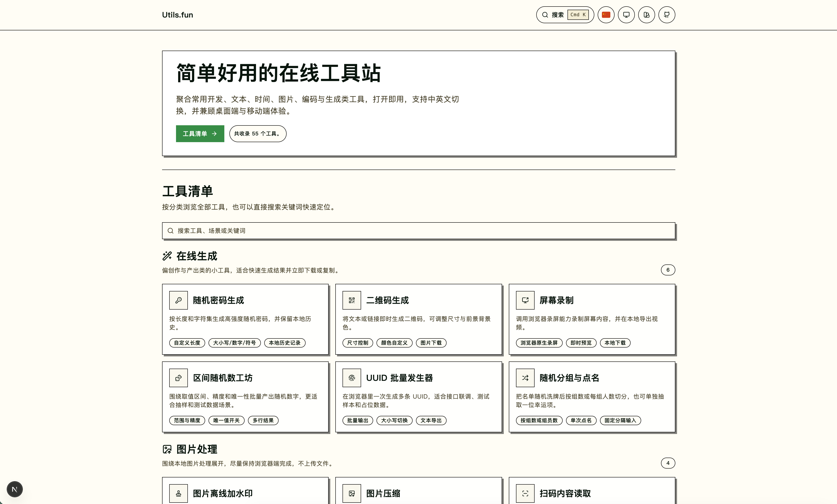Click the 随机密码生成 key icon
The width and height of the screenshot is (837, 504).
[178, 300]
